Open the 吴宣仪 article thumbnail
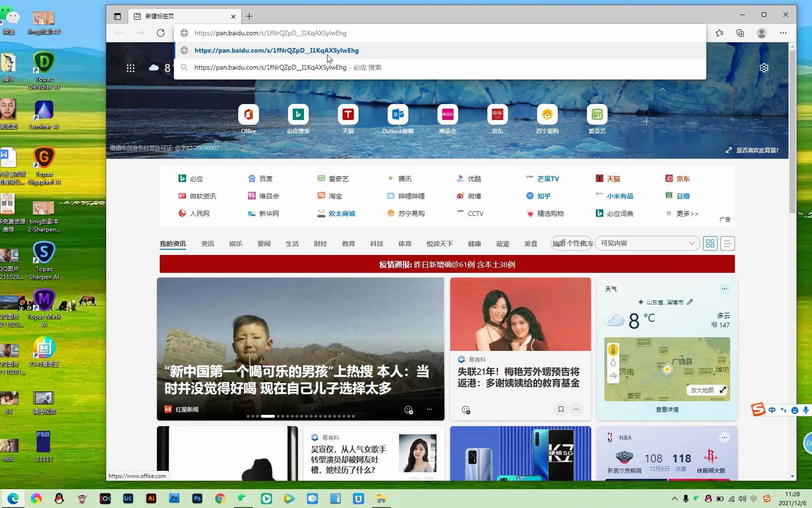Viewport: 812px width, 508px height. pos(417,453)
